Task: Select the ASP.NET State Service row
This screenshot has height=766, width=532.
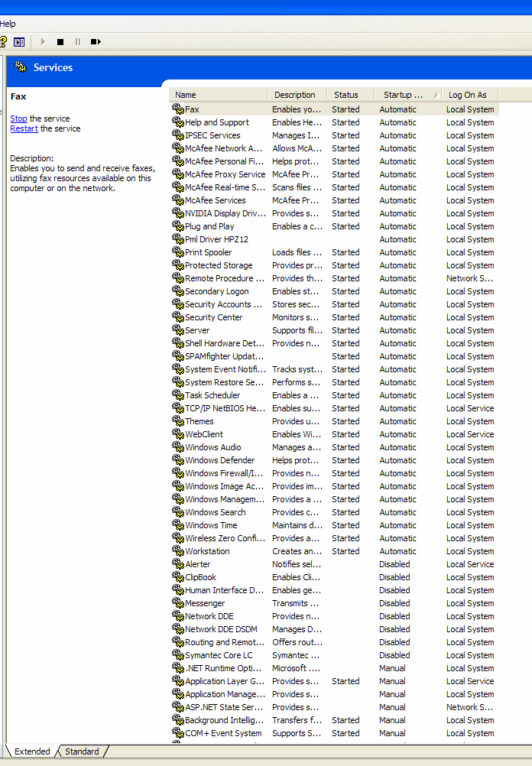Action: 334,707
